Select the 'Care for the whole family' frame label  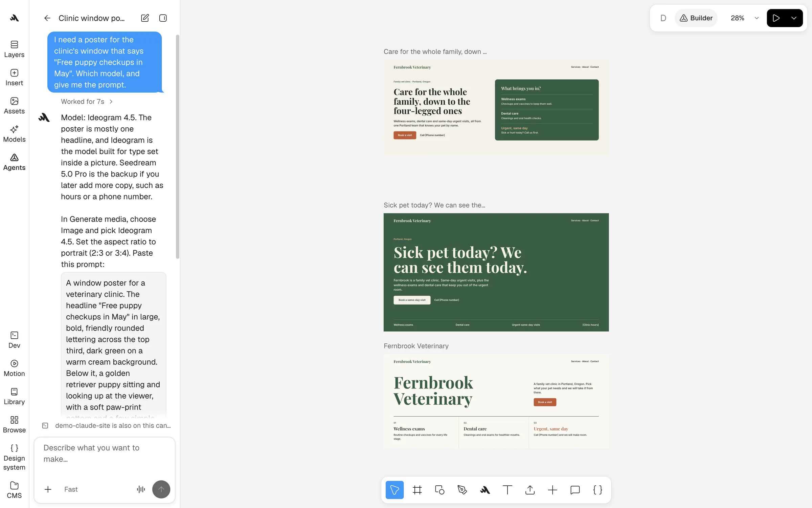(x=435, y=51)
